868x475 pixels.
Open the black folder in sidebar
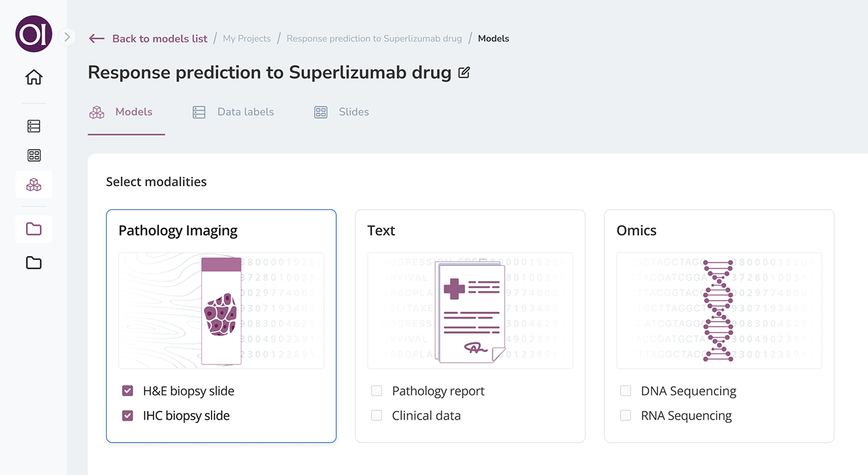pyautogui.click(x=34, y=263)
